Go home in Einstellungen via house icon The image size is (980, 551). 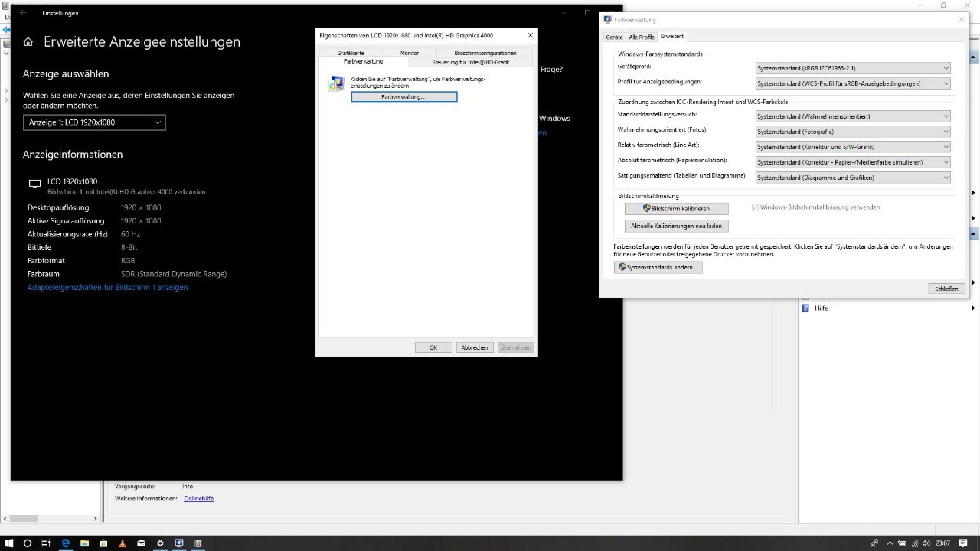click(28, 42)
